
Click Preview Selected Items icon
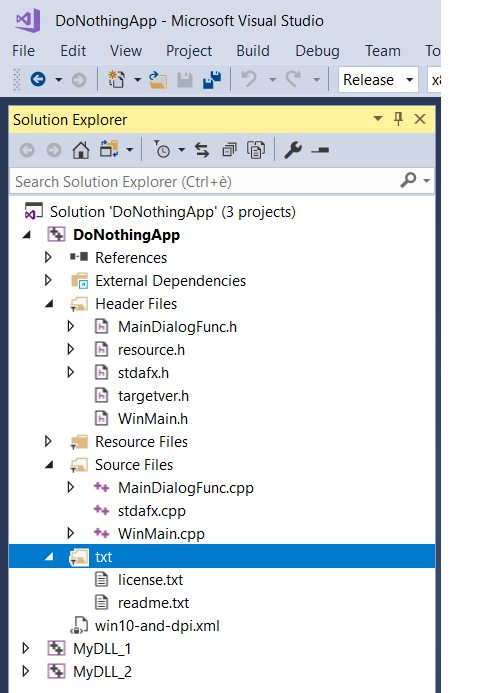[x=320, y=151]
